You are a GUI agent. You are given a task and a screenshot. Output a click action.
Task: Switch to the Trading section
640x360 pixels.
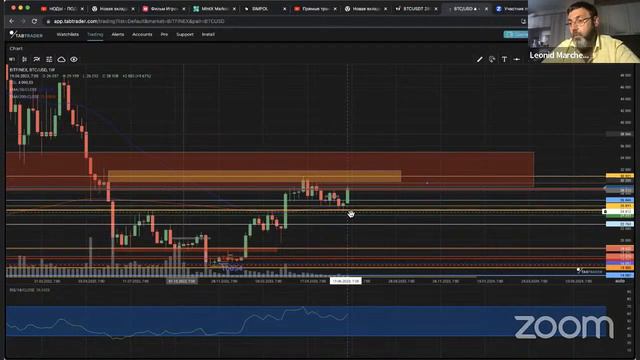pos(95,34)
